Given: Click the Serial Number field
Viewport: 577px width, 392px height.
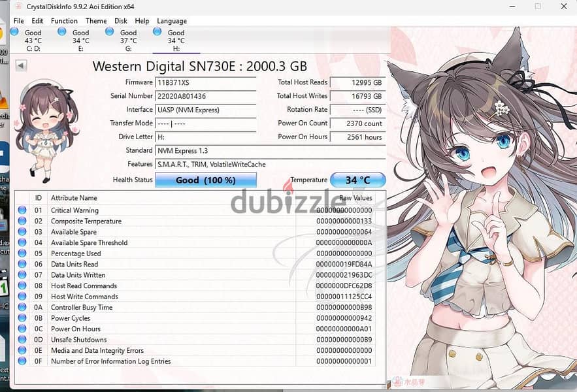Looking at the screenshot, I should (206, 96).
